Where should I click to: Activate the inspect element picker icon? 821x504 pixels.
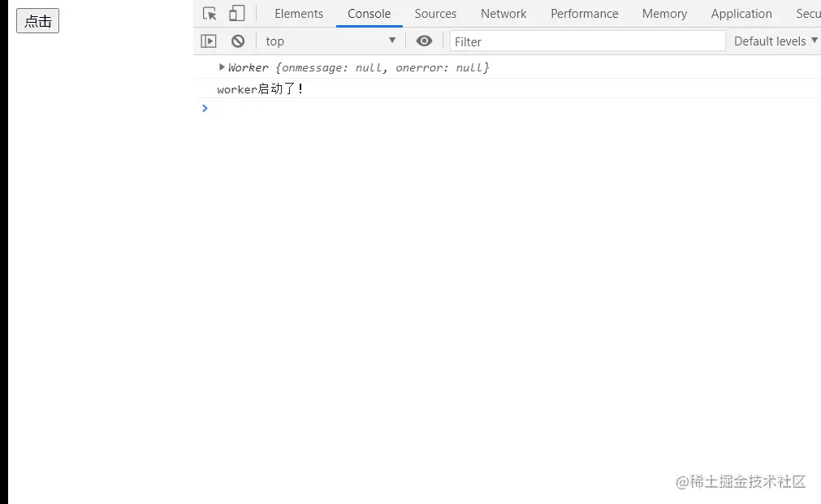(210, 14)
